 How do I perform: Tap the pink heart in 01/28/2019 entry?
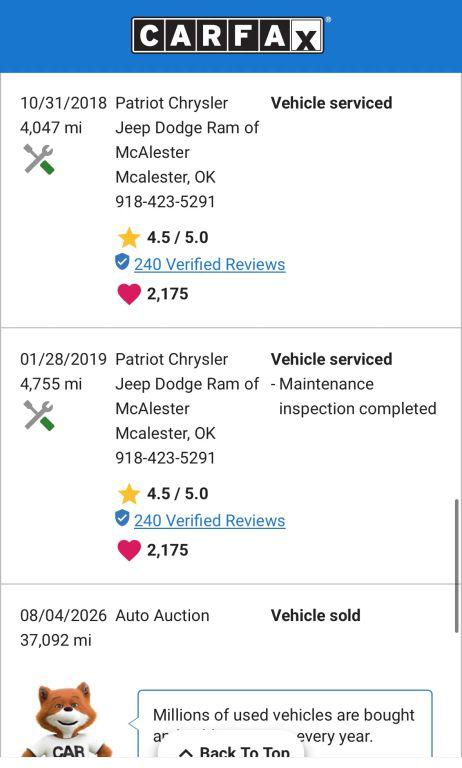[x=129, y=550]
